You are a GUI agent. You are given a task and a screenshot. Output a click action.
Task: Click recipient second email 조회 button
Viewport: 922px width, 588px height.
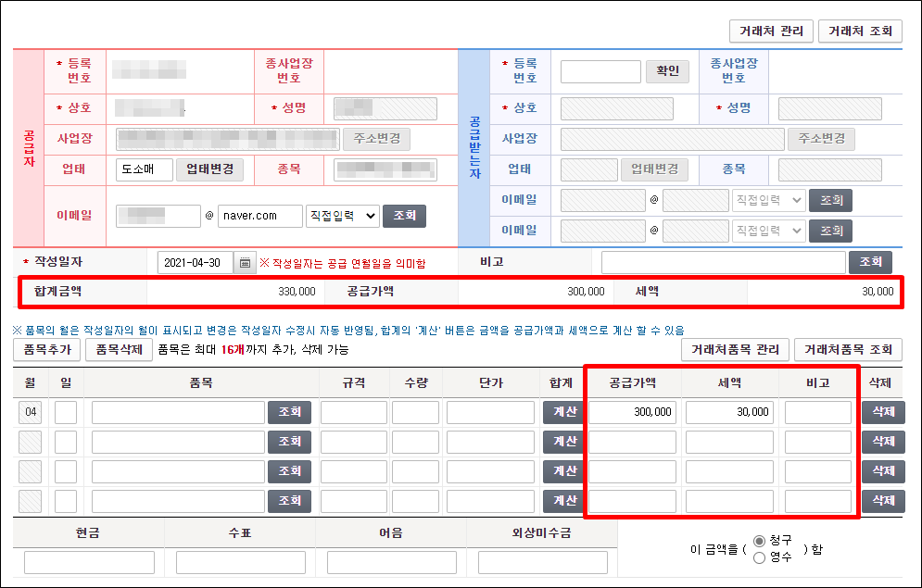pyautogui.click(x=831, y=231)
